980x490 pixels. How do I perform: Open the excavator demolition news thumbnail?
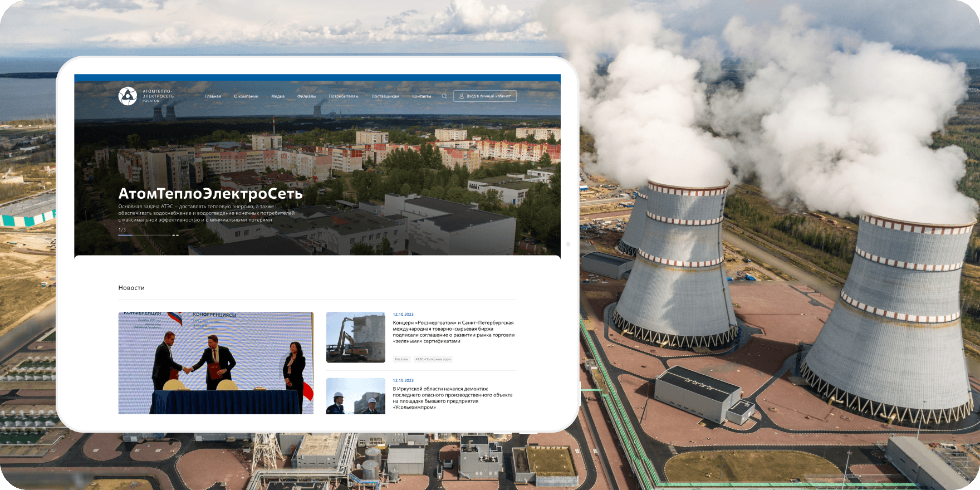(x=356, y=337)
